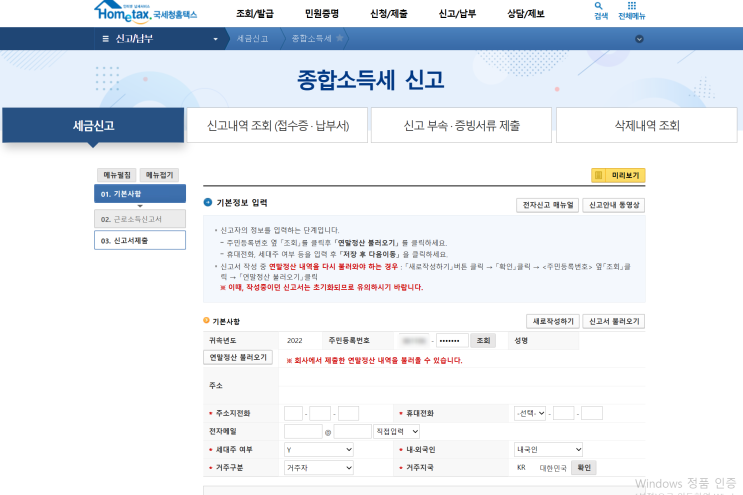This screenshot has height=495, width=743.
Task: Select step 03. 신고서제출 in sidebar
Action: coord(140,240)
